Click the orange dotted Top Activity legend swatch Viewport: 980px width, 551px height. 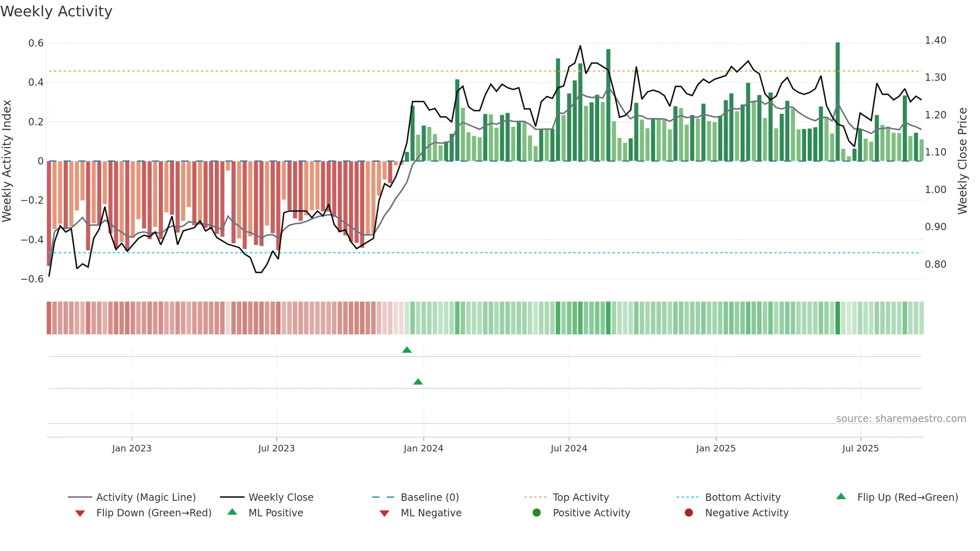535,497
